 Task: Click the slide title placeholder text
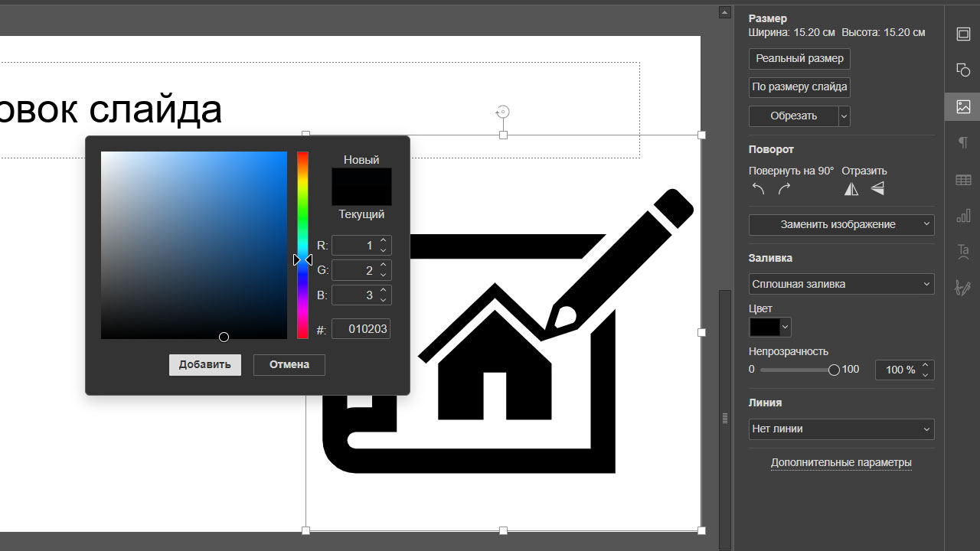pos(111,109)
